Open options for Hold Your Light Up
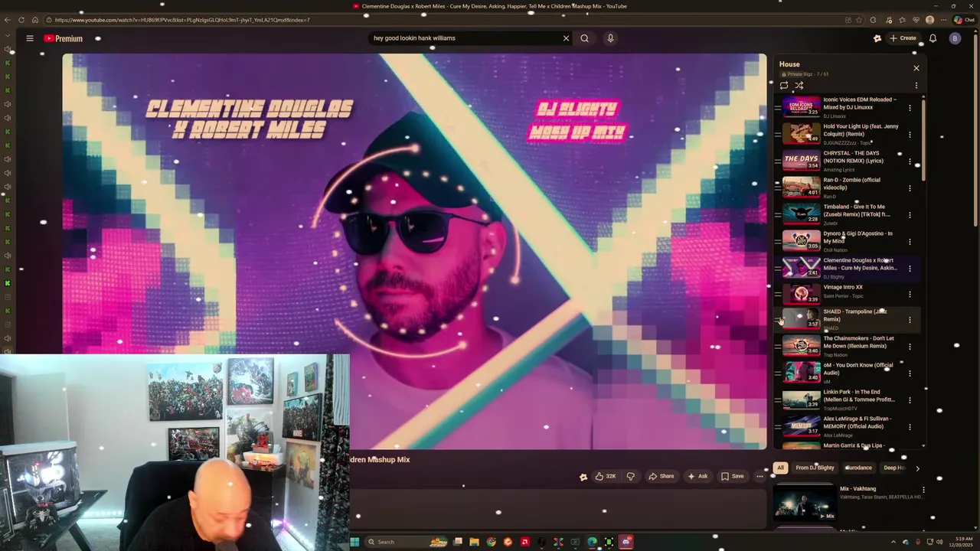This screenshot has width=980, height=551. [910, 135]
